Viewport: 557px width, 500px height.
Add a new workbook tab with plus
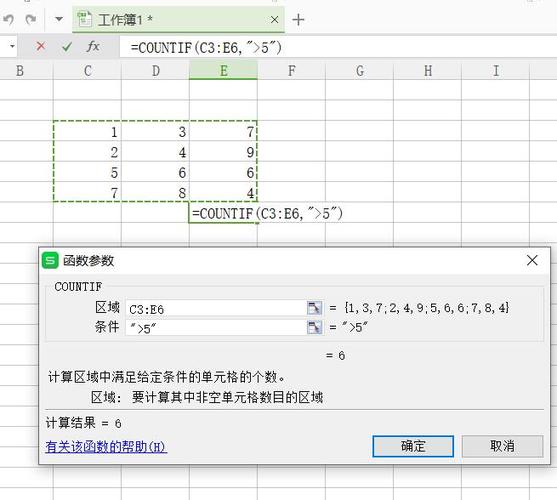pyautogui.click(x=298, y=20)
